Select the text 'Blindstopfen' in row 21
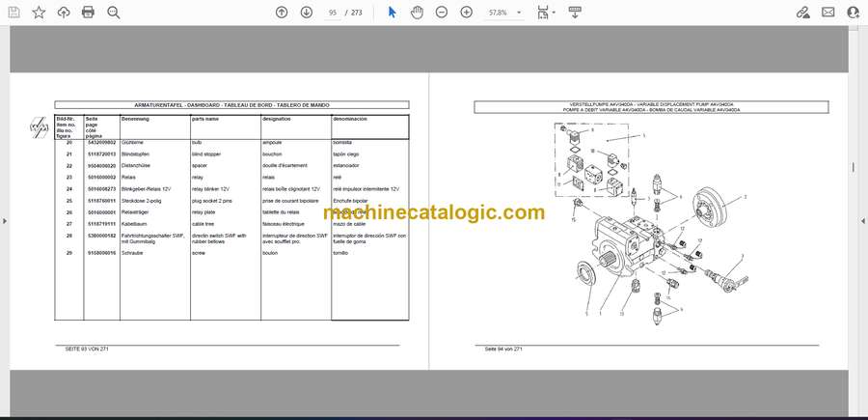This screenshot has height=420, width=868. point(135,154)
